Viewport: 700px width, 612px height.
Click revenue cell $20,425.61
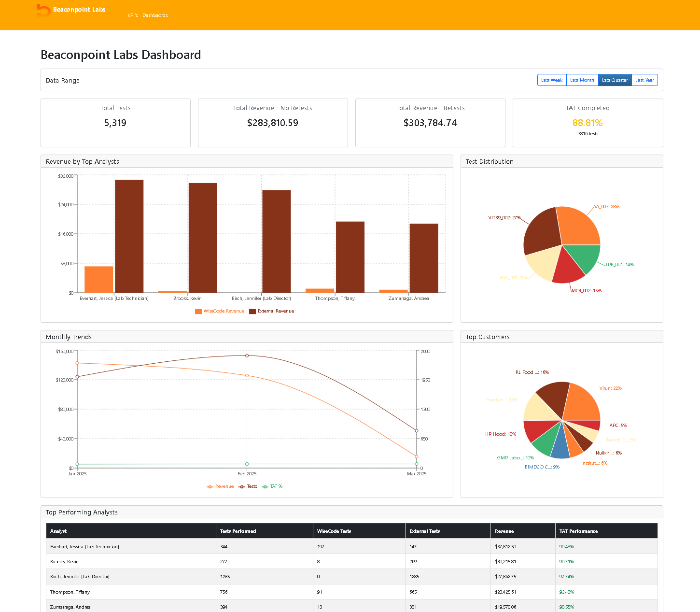505,592
